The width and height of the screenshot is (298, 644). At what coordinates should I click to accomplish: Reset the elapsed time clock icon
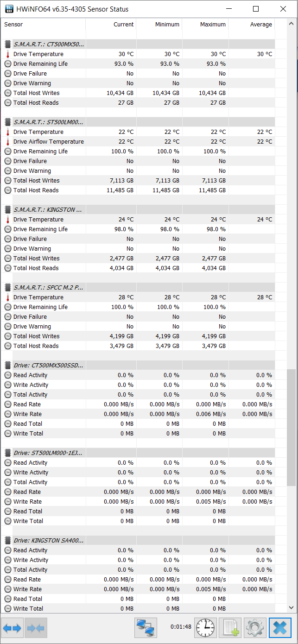coord(206,628)
